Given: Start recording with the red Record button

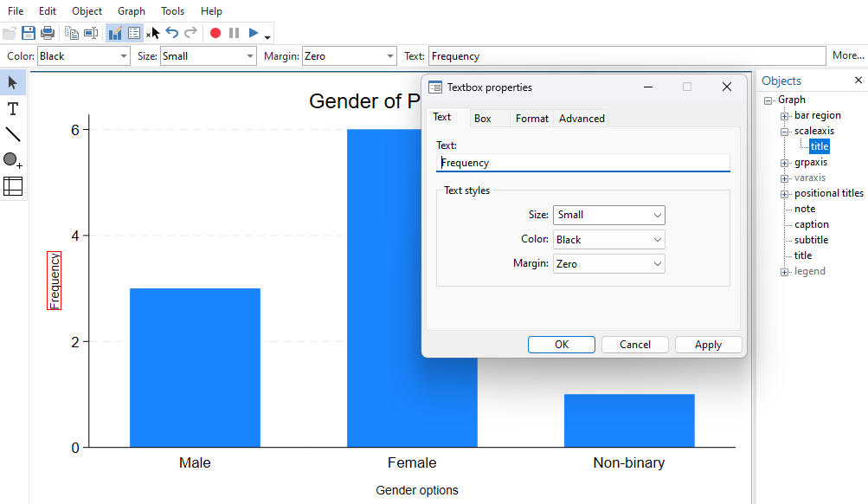Looking at the screenshot, I should [215, 33].
